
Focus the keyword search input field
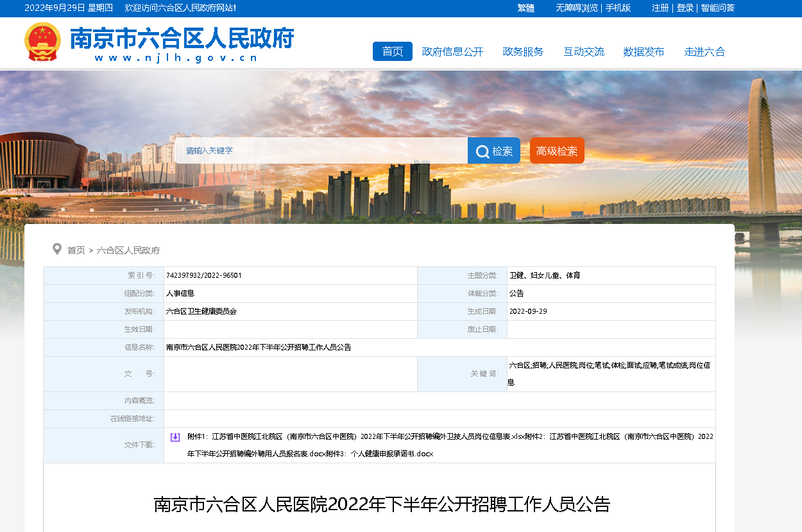click(321, 151)
